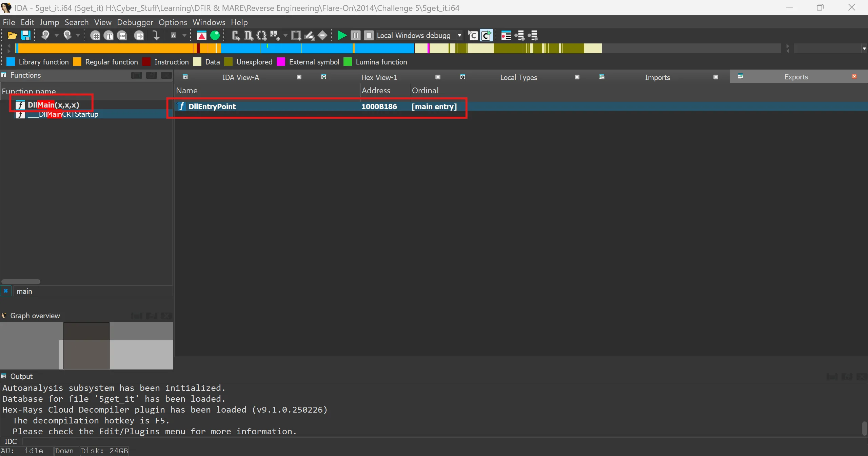Start the debugger with the green play button
868x456 pixels.
342,35
